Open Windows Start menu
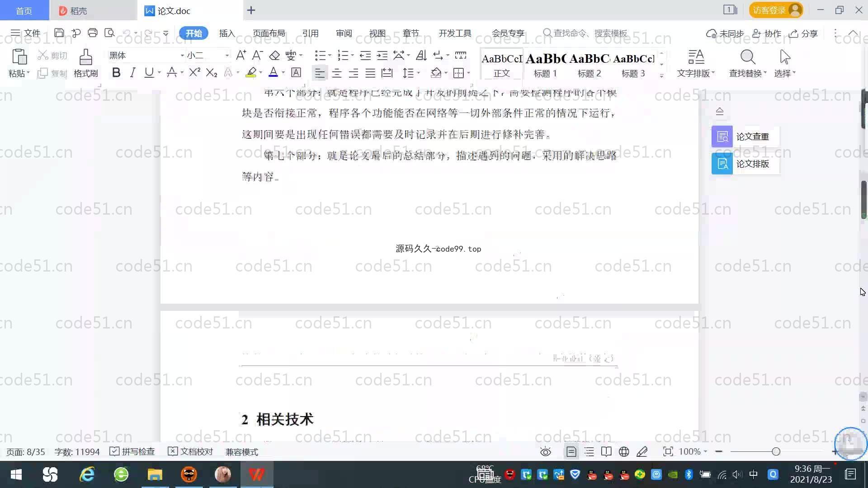This screenshot has height=488, width=868. pos(16,474)
